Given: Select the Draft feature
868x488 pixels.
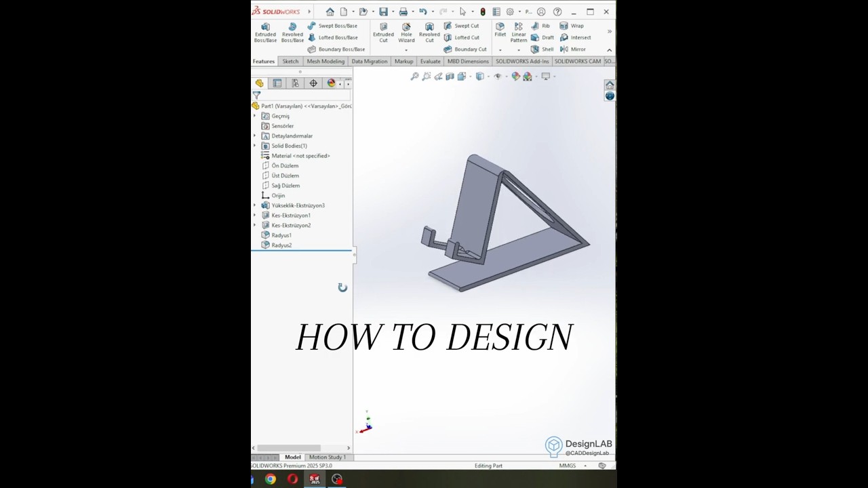Looking at the screenshot, I should pyautogui.click(x=542, y=37).
